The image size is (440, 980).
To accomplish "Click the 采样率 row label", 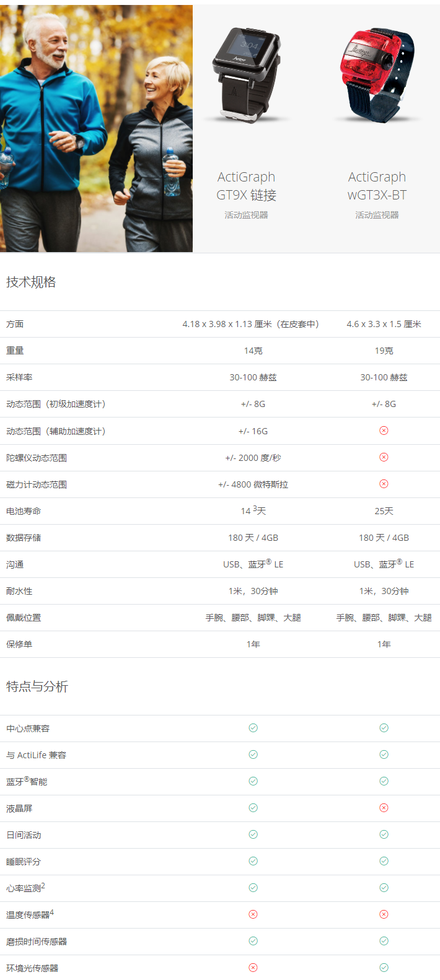I will pos(19,377).
